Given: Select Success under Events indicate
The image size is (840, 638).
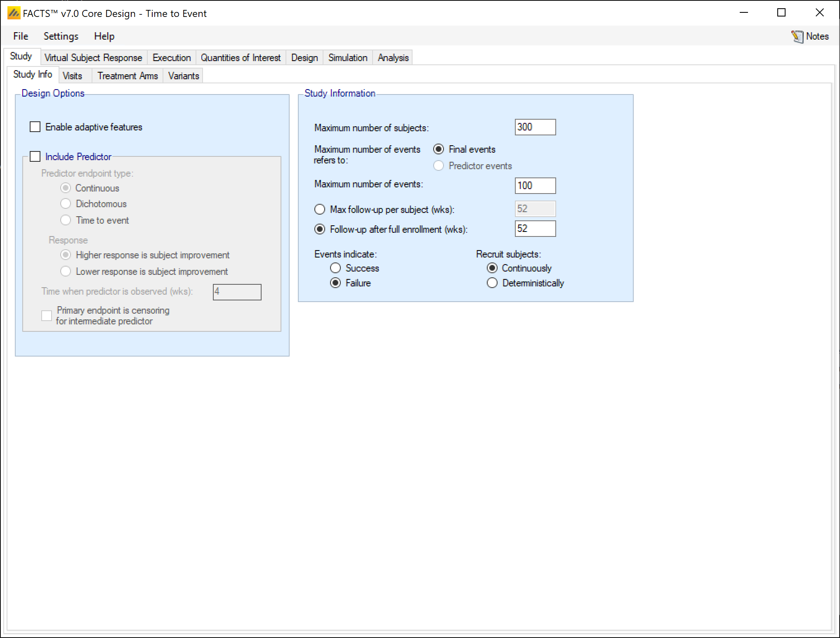Looking at the screenshot, I should click(x=335, y=268).
